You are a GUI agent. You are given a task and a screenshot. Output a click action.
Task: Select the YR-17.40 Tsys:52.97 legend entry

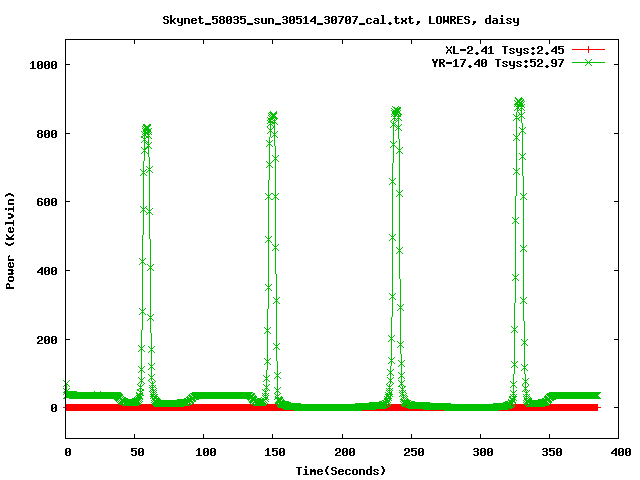coord(498,63)
